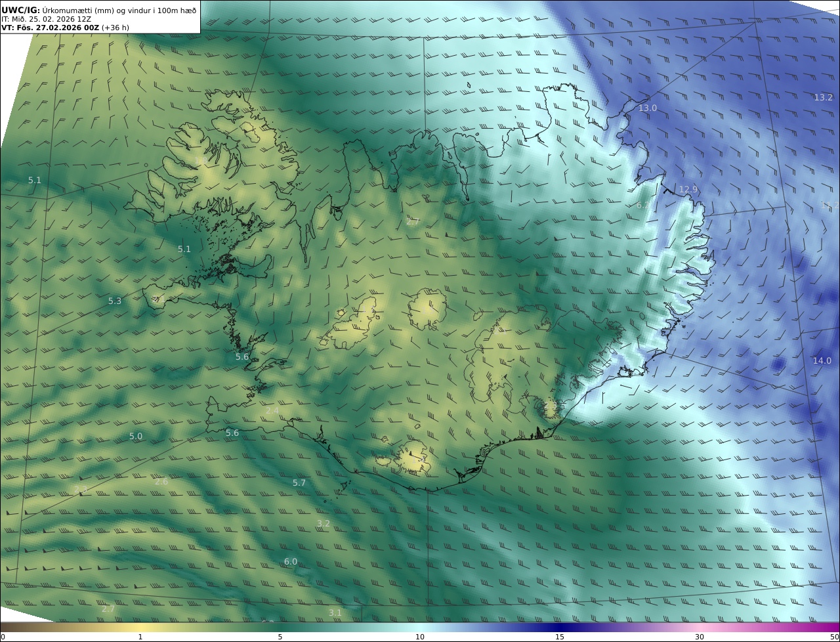Click the colorbar tick label 1
This screenshot has width=840, height=642.
[140, 637]
